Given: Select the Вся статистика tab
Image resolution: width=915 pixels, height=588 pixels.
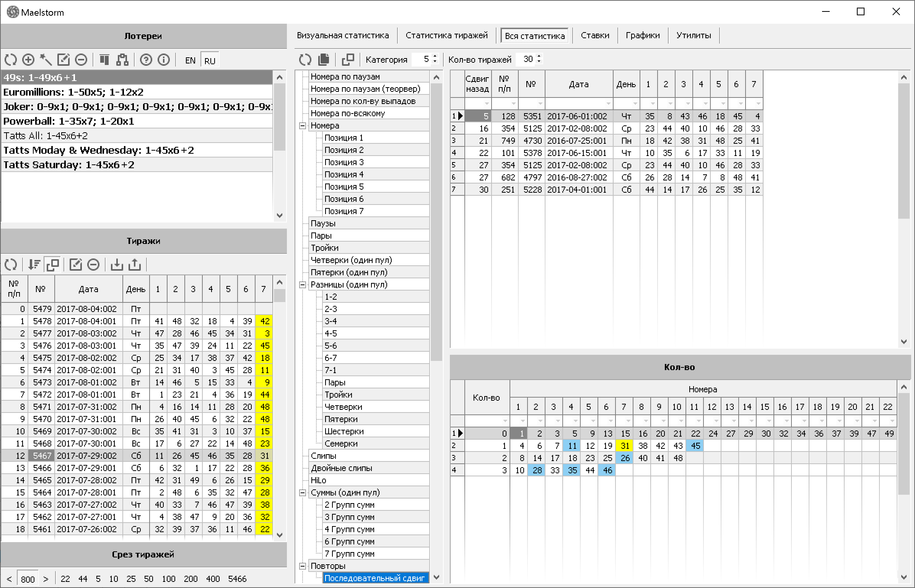Looking at the screenshot, I should coord(535,36).
